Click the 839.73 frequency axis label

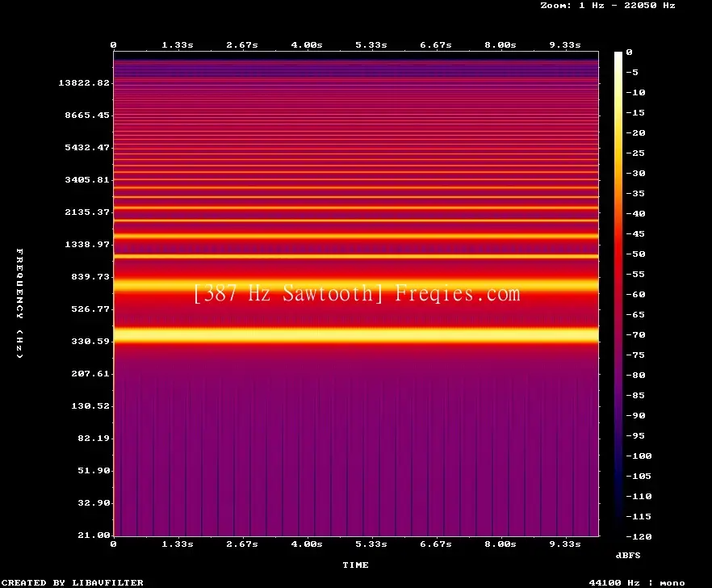tap(90, 276)
